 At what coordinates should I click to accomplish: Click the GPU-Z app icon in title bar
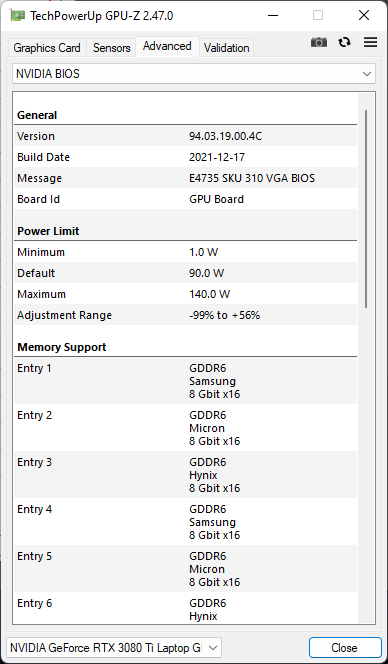point(17,16)
